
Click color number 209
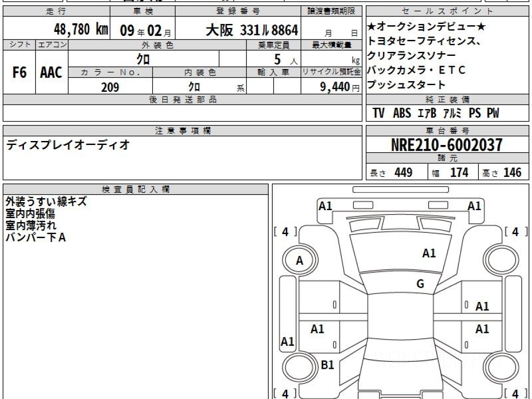point(110,87)
